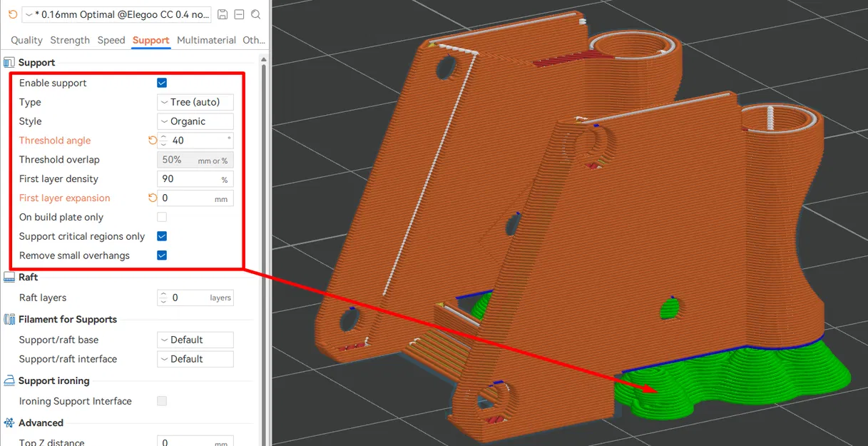Click the scrollbar up arrow
The image size is (868, 446).
pyautogui.click(x=265, y=59)
